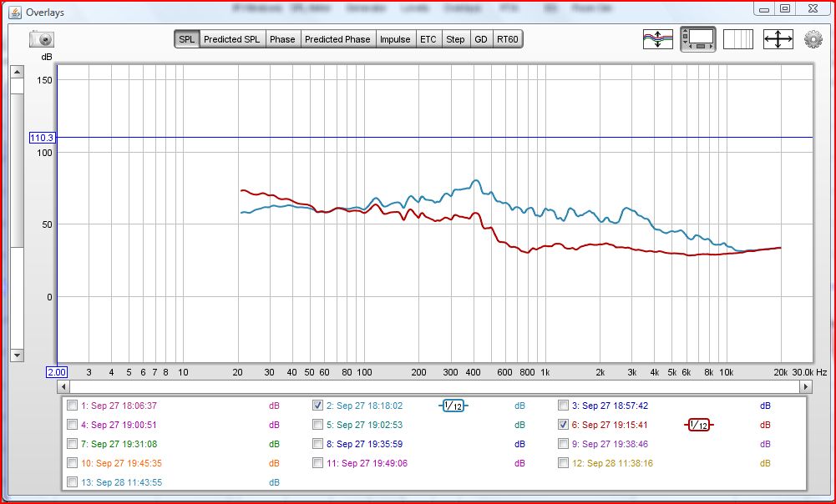Image resolution: width=836 pixels, height=504 pixels.
Task: Switch to Predicted SPL tab
Action: tap(232, 39)
